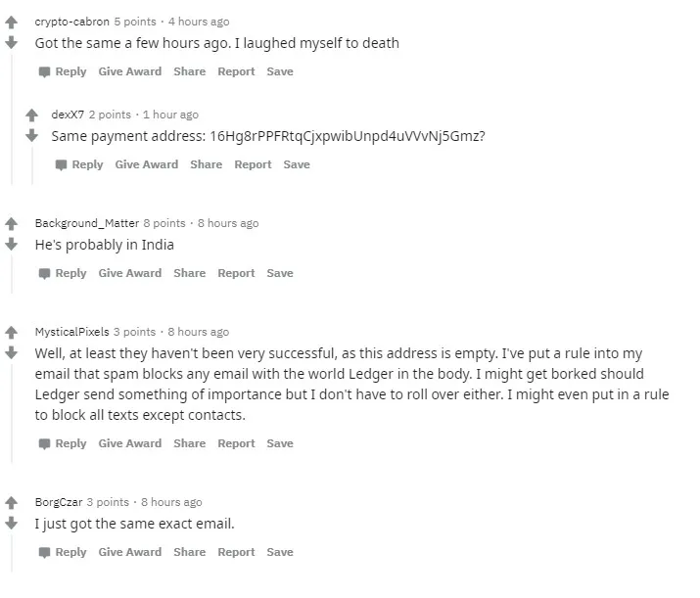Image resolution: width=700 pixels, height=598 pixels.
Task: Open MysticalPixels' user profile
Action: [x=71, y=332]
